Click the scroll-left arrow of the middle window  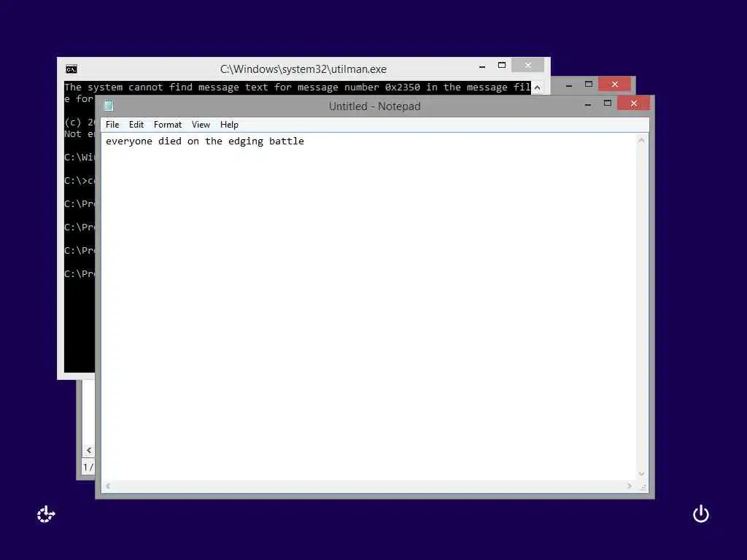pyautogui.click(x=89, y=450)
